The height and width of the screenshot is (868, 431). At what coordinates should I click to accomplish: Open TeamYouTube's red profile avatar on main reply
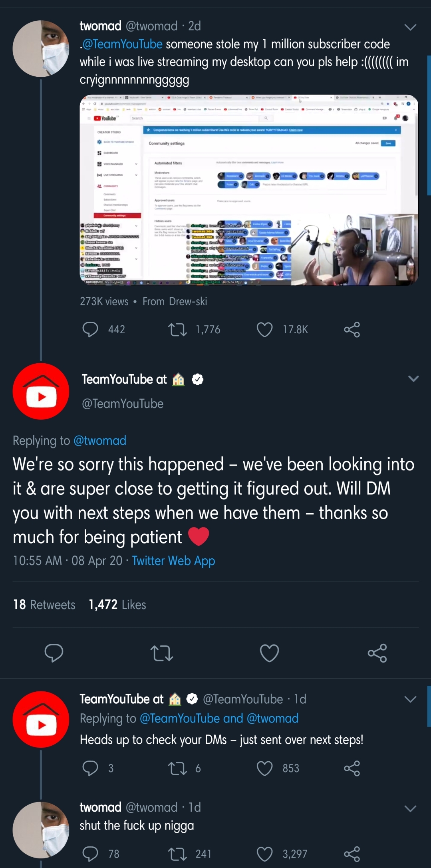41,391
